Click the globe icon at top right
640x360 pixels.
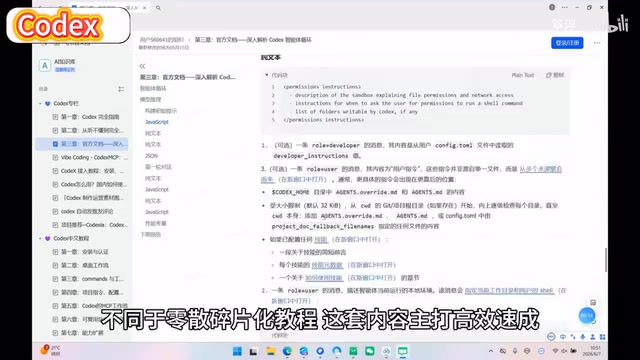click(552, 7)
